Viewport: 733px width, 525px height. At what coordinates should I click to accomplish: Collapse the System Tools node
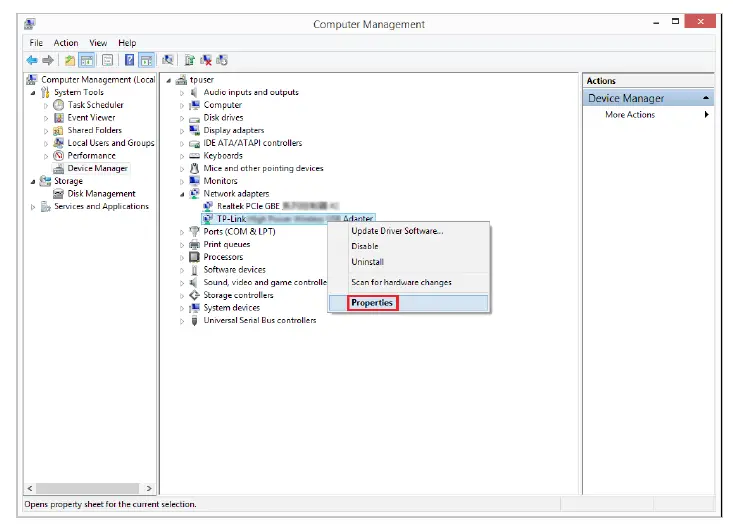33,93
